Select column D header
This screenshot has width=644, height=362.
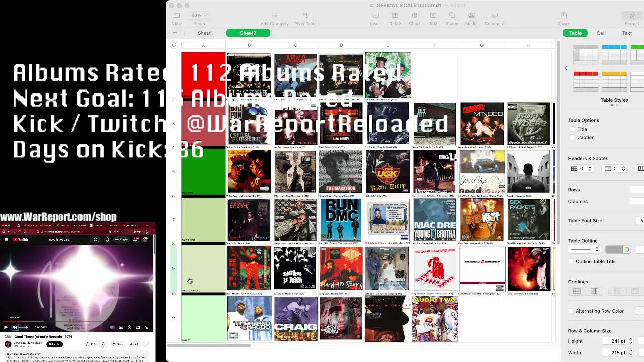341,45
